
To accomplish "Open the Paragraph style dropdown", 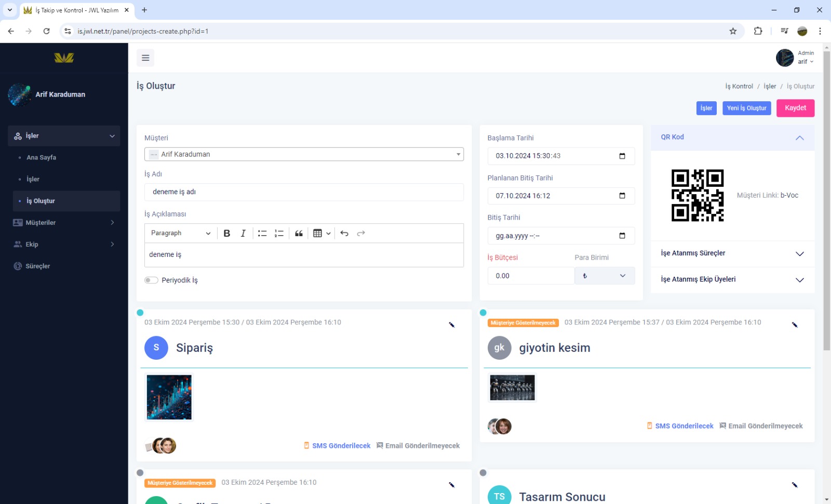I will 180,234.
